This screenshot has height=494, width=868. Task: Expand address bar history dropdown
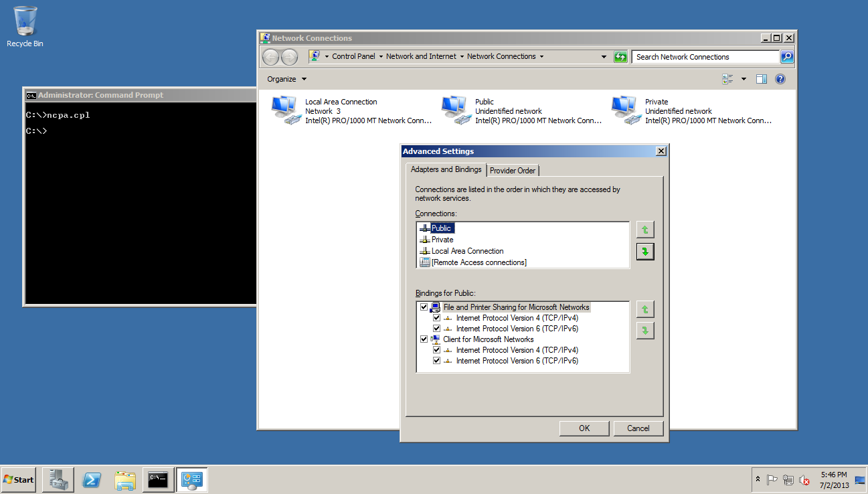tap(604, 57)
